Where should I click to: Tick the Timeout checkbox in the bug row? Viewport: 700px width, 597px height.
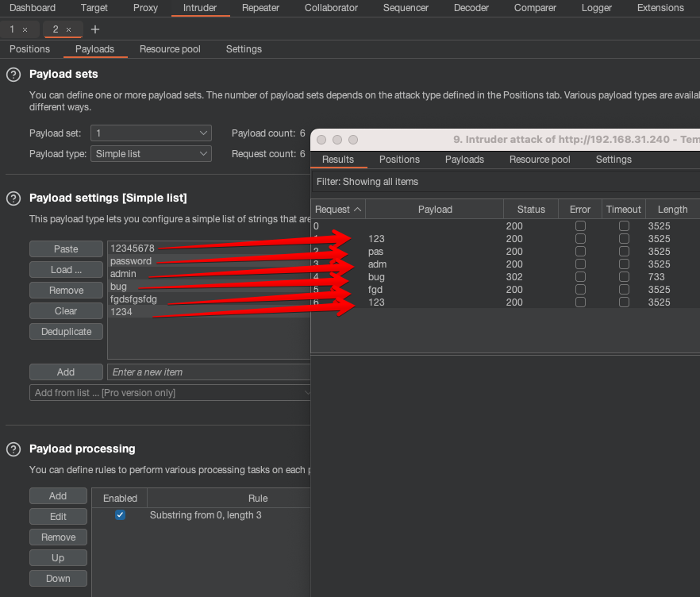624,277
